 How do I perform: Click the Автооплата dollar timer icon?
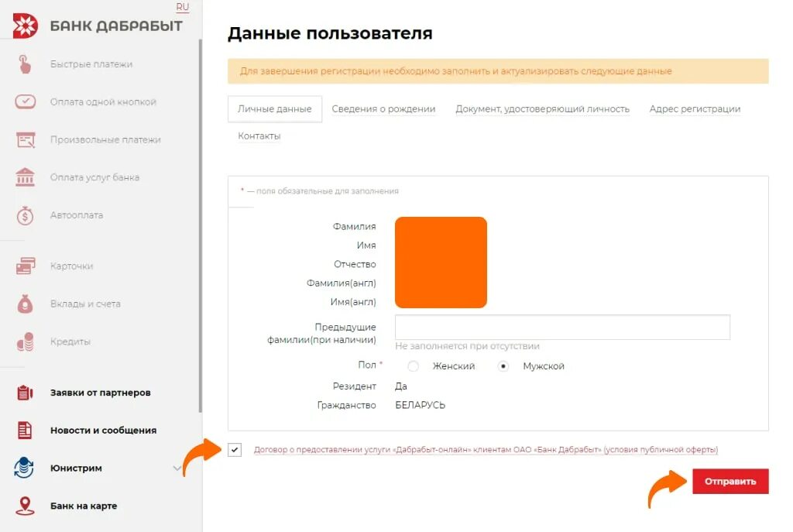(26, 215)
